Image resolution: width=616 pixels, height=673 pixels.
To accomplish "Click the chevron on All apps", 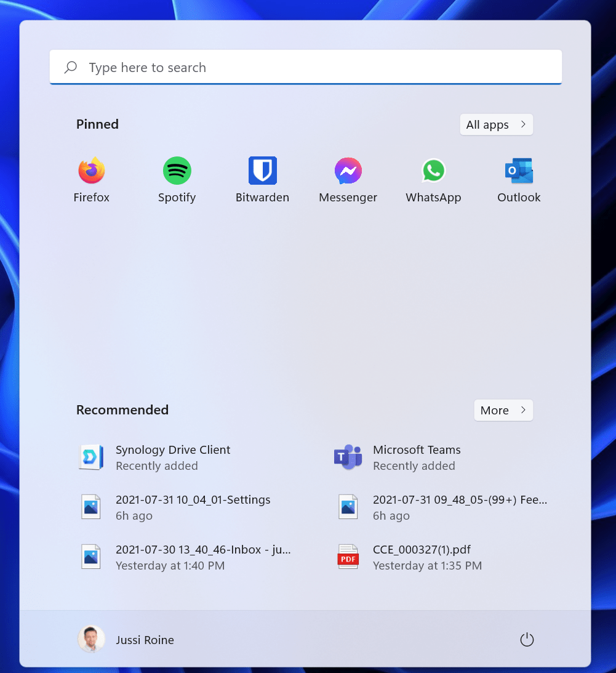I will [x=523, y=124].
